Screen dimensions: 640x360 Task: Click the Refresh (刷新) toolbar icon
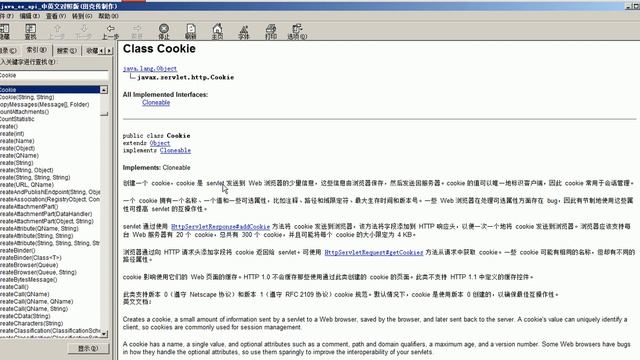click(x=191, y=31)
